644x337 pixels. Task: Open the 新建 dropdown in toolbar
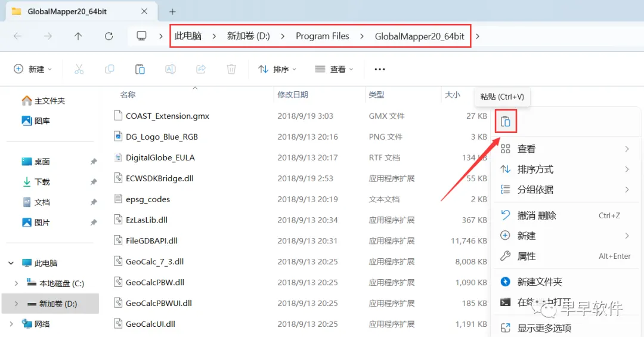pyautogui.click(x=33, y=69)
